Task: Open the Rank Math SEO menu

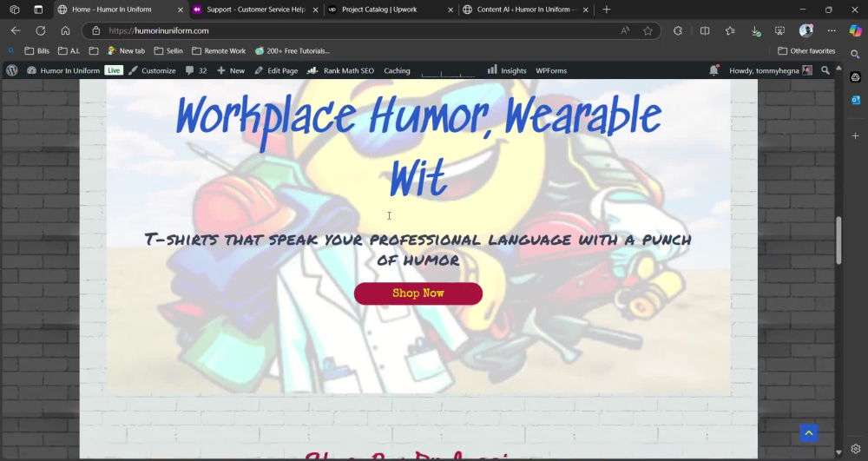Action: (340, 70)
